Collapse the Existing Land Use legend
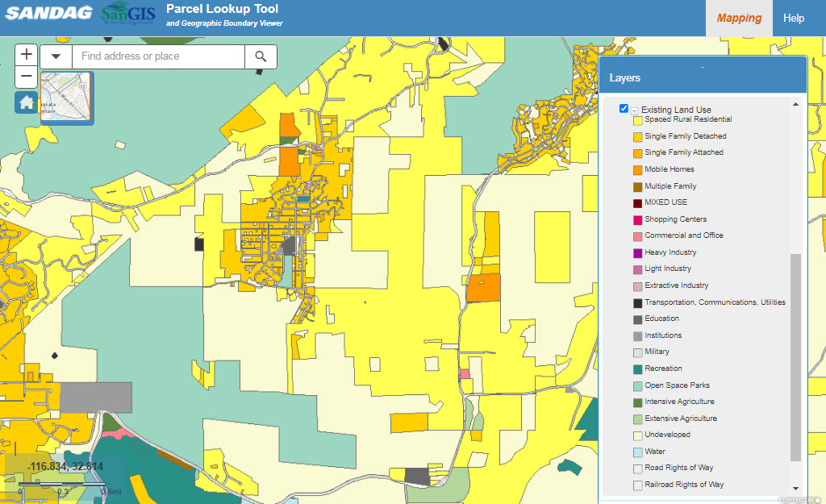This screenshot has width=826, height=504. click(x=635, y=110)
